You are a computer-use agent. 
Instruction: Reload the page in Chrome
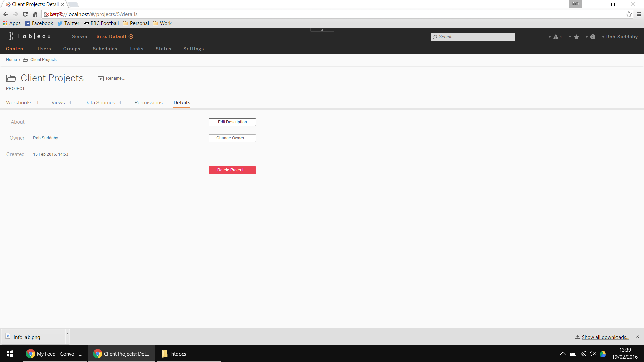(x=25, y=14)
